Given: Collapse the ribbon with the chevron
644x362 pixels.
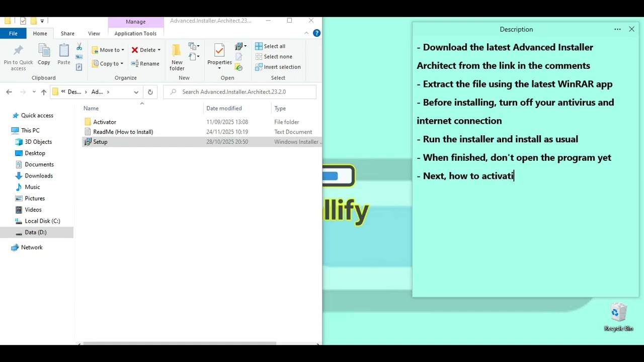Looking at the screenshot, I should tap(306, 33).
